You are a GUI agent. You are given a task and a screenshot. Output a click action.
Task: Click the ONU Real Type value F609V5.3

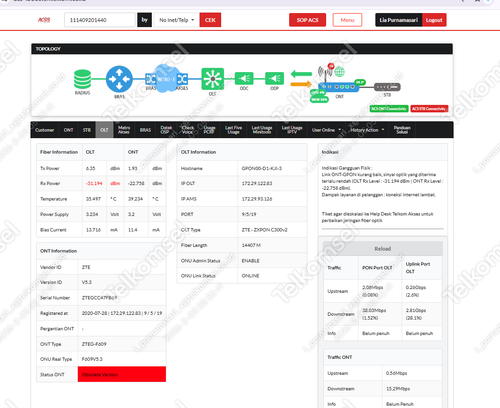point(92,359)
